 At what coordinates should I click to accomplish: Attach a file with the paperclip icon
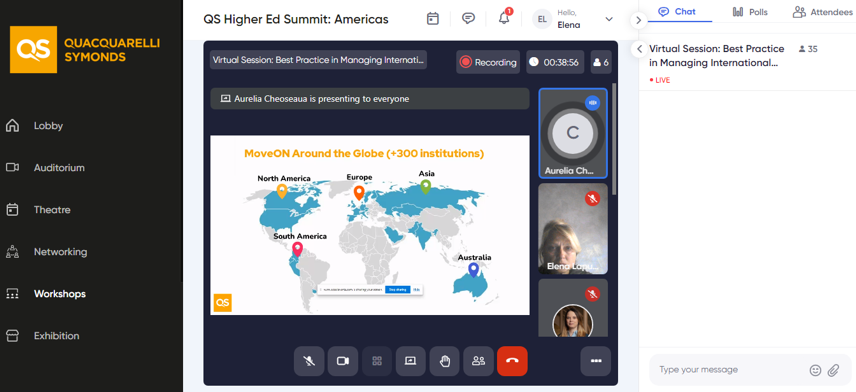[833, 370]
